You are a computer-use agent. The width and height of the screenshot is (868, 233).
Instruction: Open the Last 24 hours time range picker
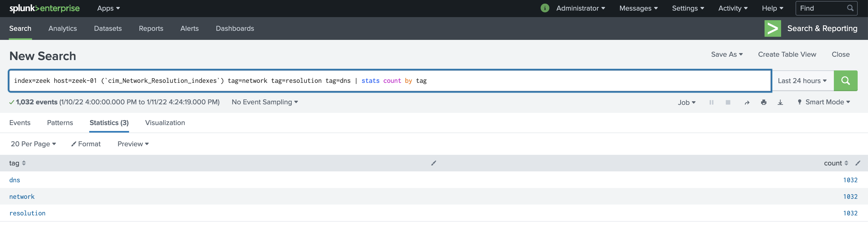click(x=802, y=81)
